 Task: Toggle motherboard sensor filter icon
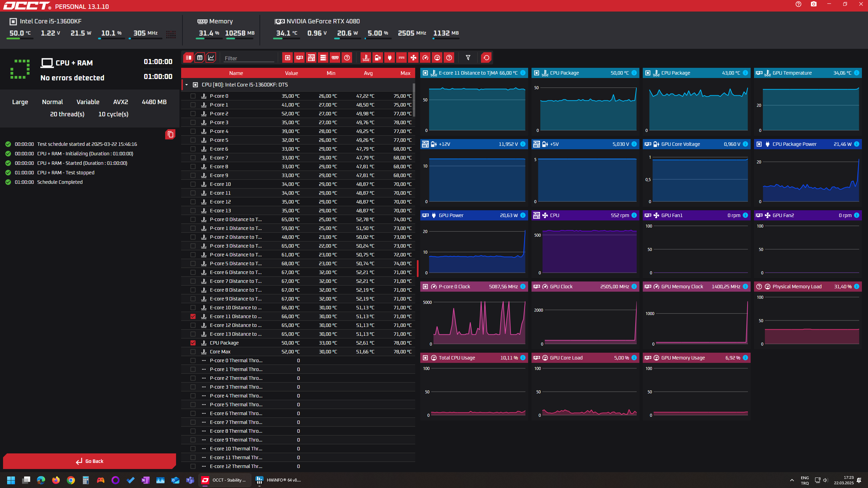click(311, 58)
